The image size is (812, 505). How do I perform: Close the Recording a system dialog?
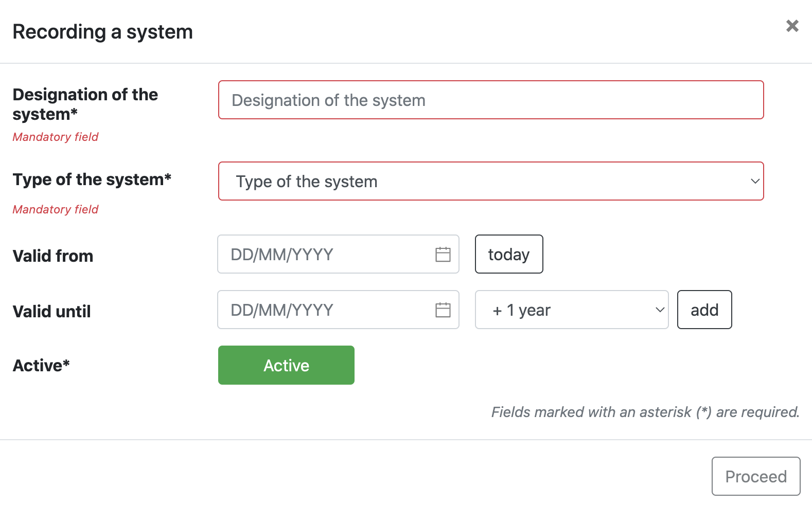pyautogui.click(x=792, y=26)
